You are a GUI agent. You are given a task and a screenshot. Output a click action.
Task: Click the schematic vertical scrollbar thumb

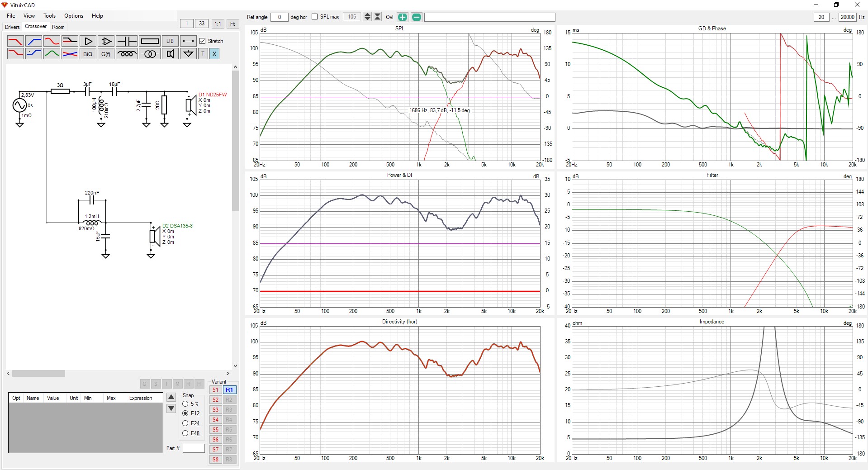pyautogui.click(x=235, y=141)
